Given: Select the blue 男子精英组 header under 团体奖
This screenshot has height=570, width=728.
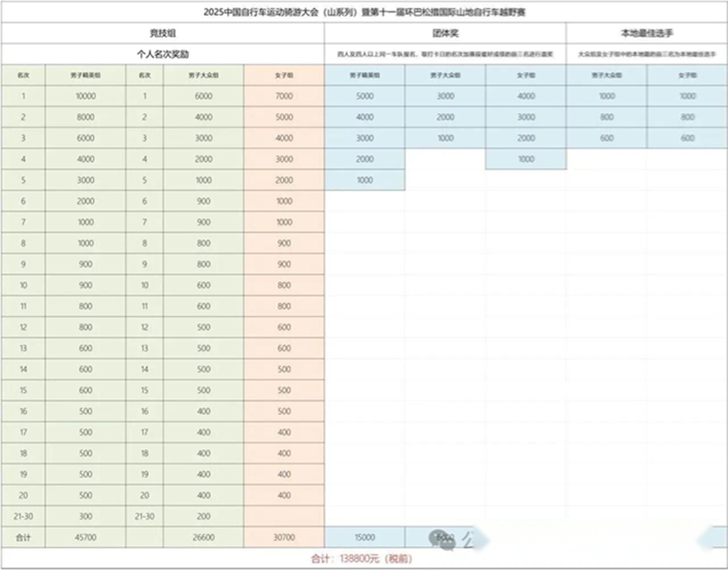Looking at the screenshot, I should pos(364,75).
